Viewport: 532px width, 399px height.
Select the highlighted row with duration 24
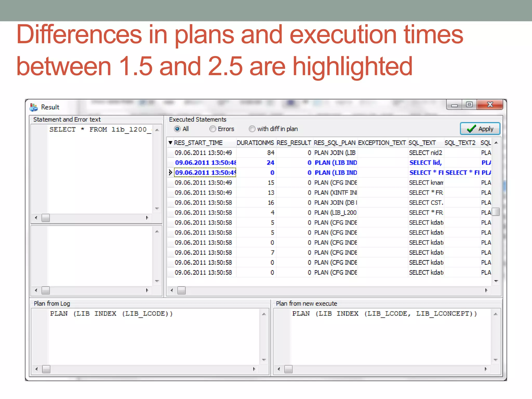pyautogui.click(x=329, y=163)
